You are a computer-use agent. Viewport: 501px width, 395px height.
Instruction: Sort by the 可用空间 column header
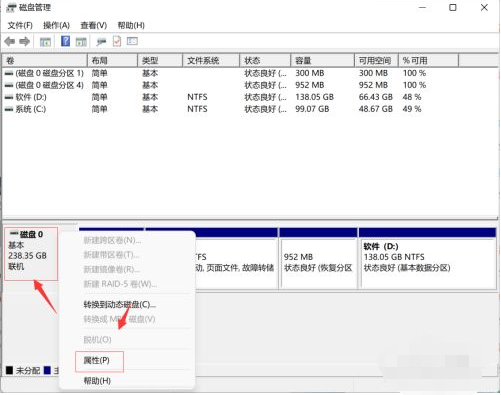[376, 61]
